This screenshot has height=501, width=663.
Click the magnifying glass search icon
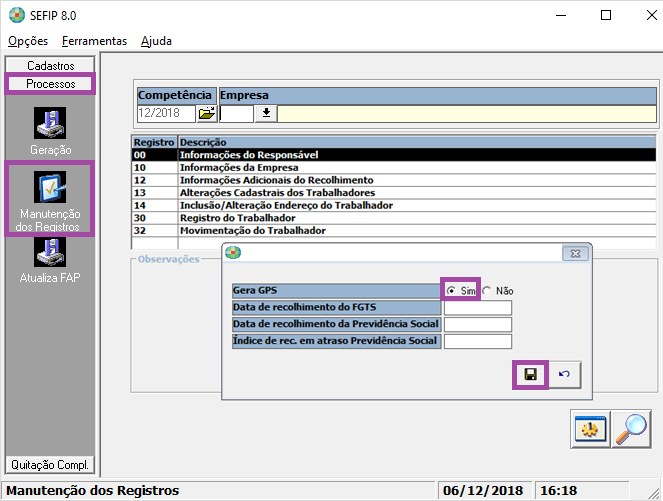(x=631, y=429)
